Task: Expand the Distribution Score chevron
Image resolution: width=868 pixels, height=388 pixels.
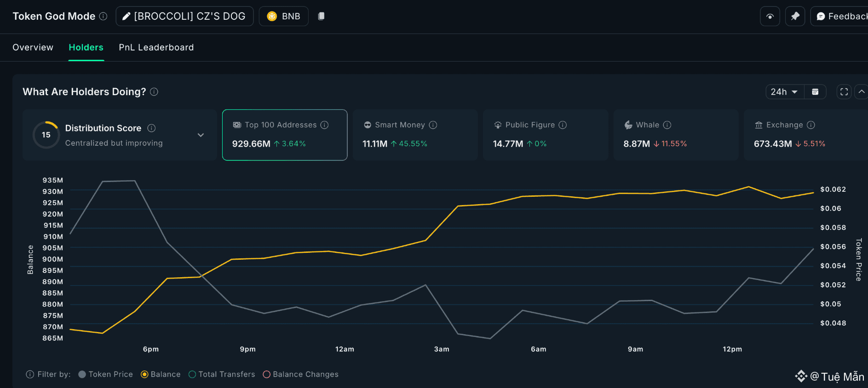Action: 201,135
